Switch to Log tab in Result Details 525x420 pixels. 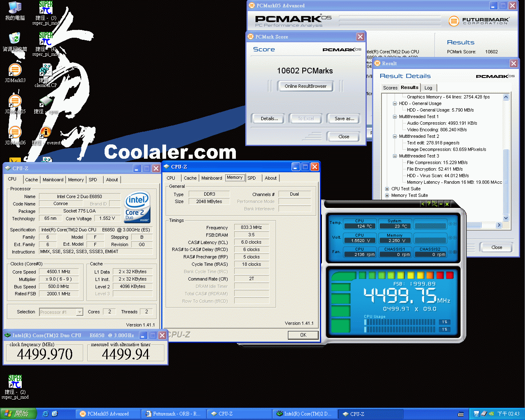coord(428,88)
